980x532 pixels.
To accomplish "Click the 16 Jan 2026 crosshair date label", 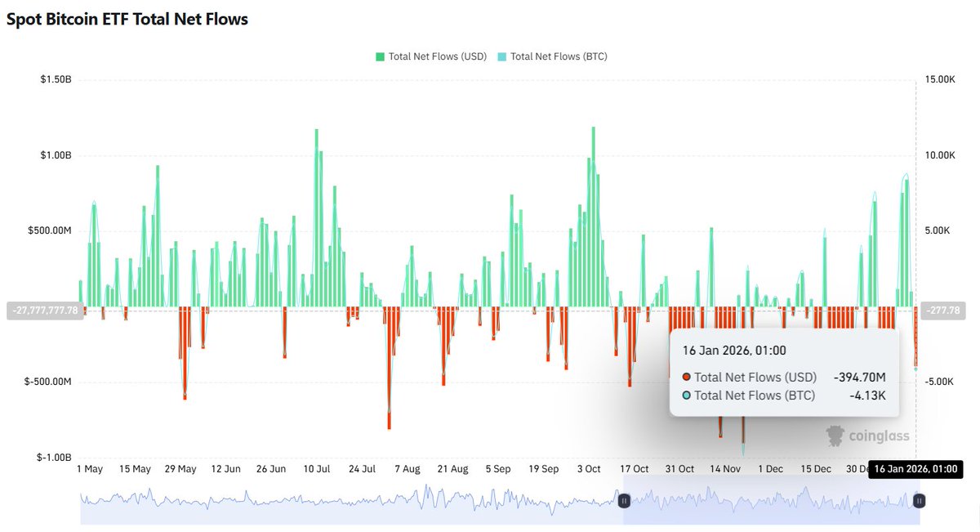I will pyautogui.click(x=915, y=469).
